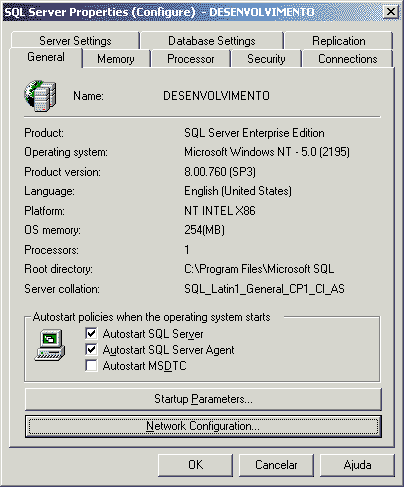Click the Root directory: label
Screen dimensions: 404x487
[x=58, y=269]
